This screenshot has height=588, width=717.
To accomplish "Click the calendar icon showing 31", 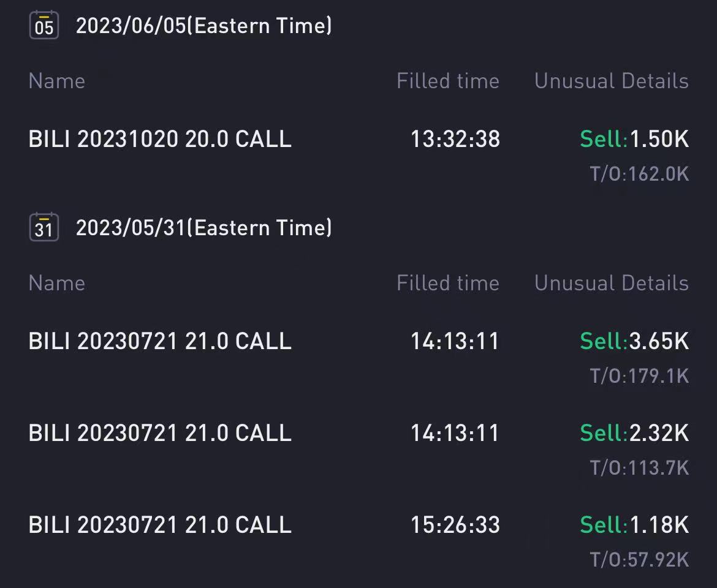I will (x=44, y=227).
